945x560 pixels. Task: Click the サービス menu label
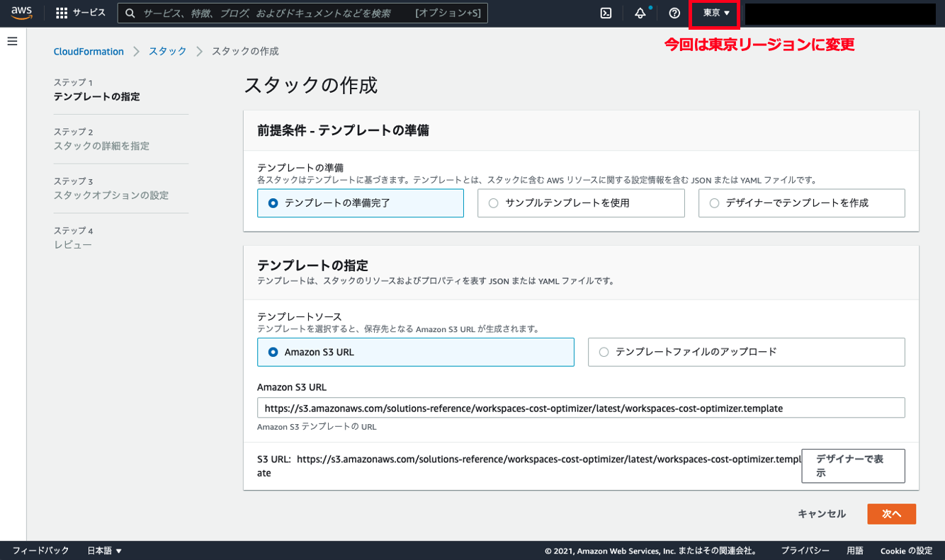tap(89, 13)
